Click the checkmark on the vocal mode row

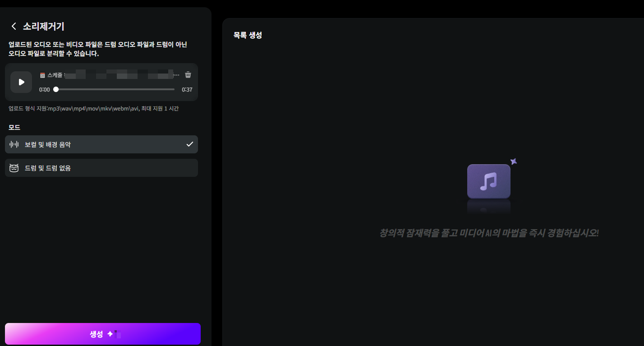(x=190, y=144)
